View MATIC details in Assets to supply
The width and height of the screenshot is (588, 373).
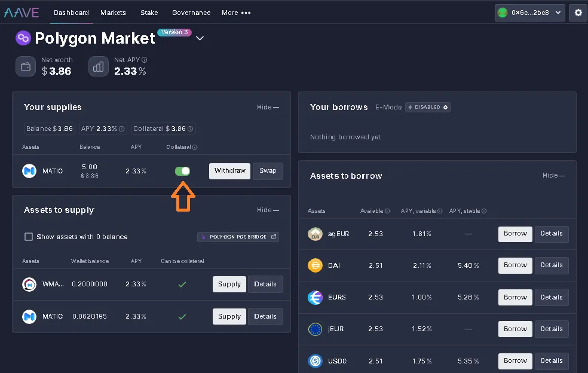265,317
